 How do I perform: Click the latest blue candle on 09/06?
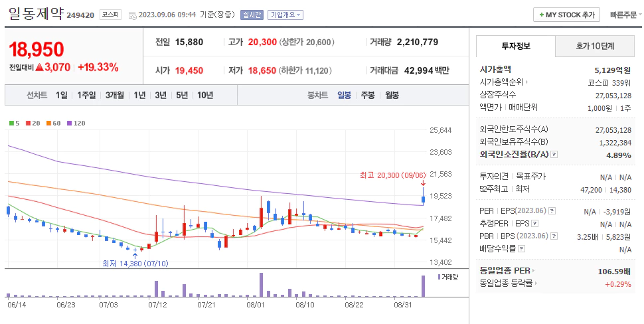click(423, 199)
